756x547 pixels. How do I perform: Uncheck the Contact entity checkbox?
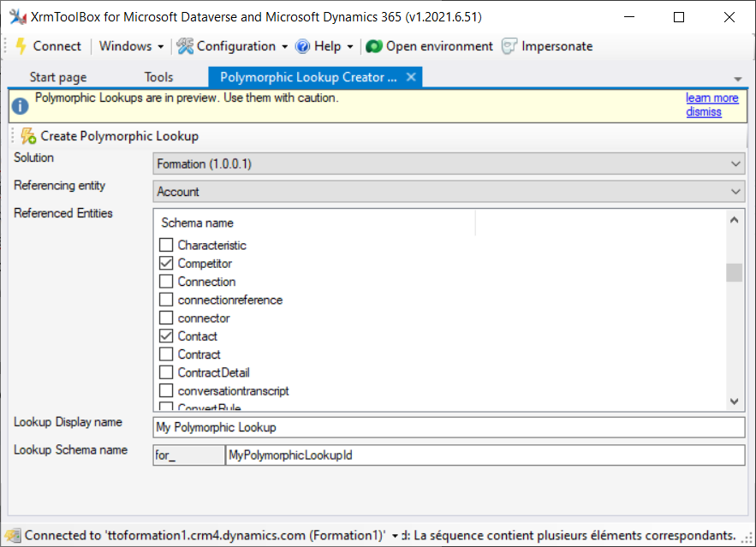(x=166, y=336)
